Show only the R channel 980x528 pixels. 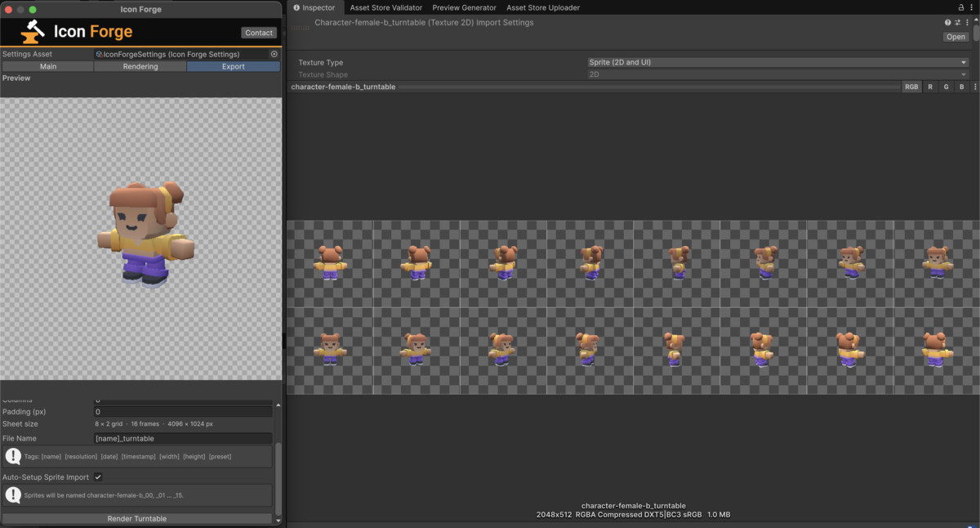click(929, 87)
